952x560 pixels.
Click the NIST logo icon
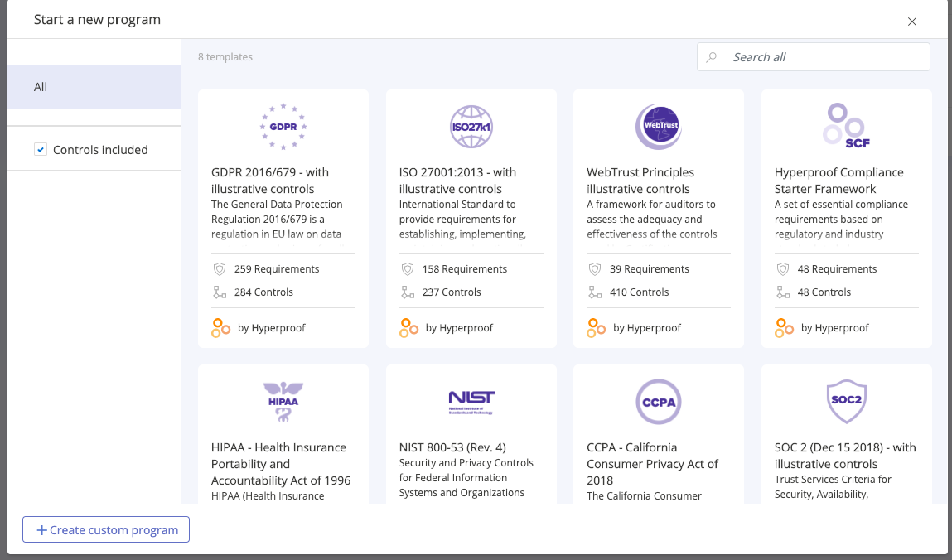pos(471,401)
